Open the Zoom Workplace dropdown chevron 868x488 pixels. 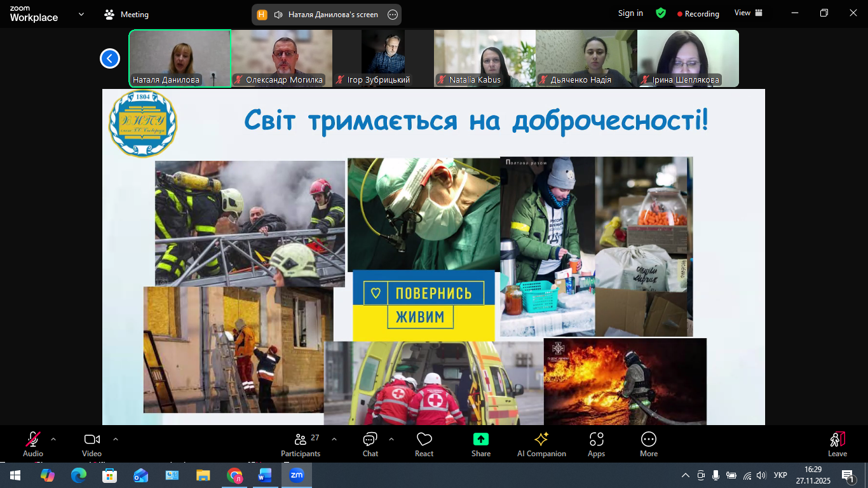pyautogui.click(x=81, y=14)
